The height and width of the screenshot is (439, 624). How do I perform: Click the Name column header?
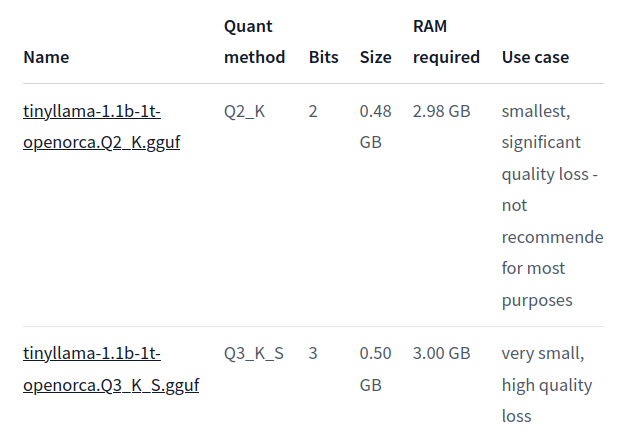click(46, 57)
